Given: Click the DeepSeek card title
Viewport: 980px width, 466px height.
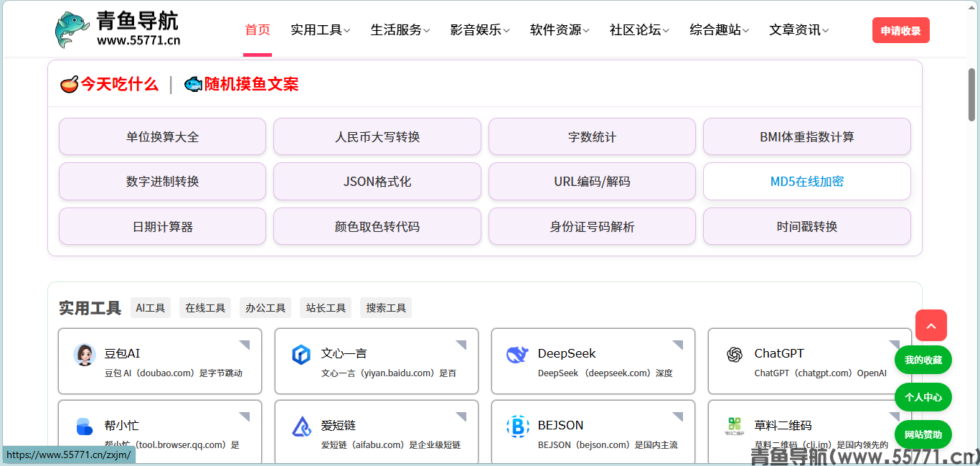Looking at the screenshot, I should point(567,353).
